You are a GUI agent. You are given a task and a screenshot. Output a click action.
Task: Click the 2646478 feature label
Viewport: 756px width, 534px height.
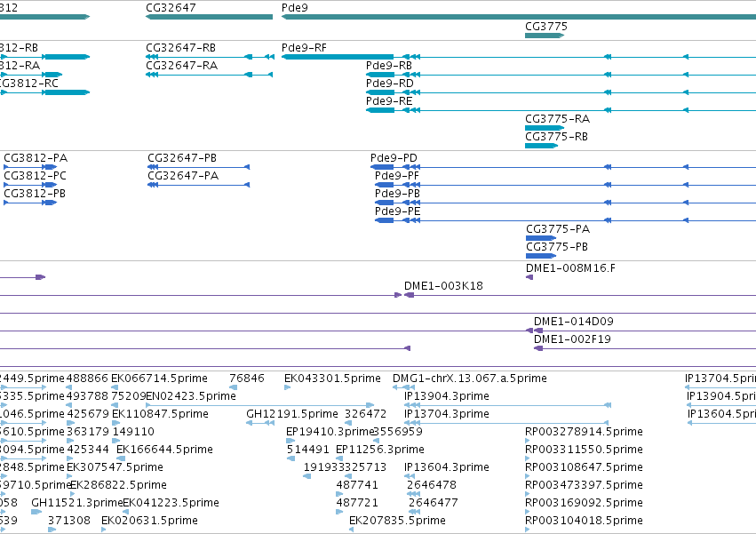tap(432, 485)
